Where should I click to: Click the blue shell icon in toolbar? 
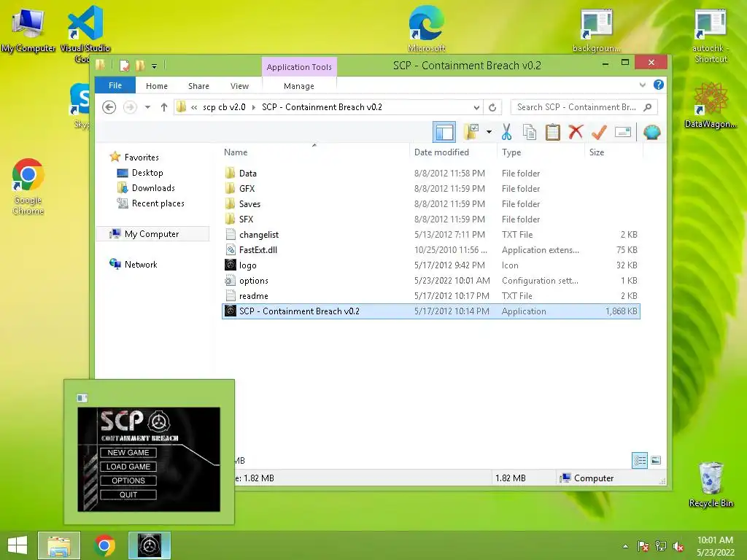(651, 132)
